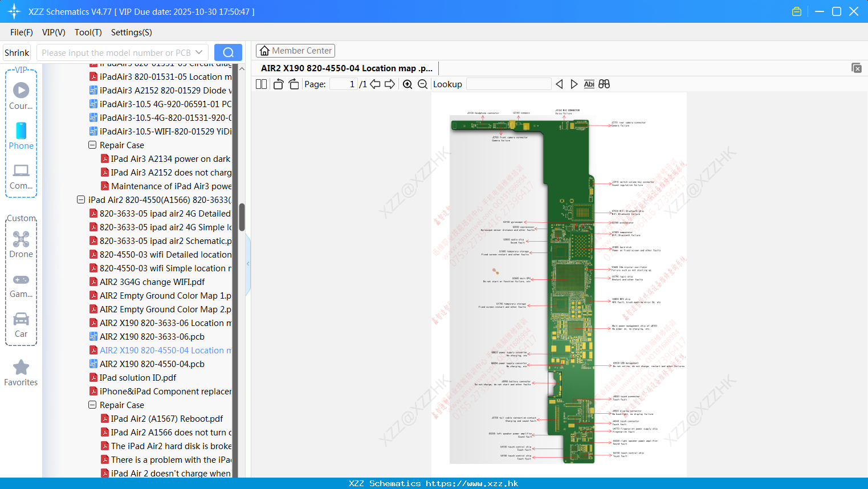Open 820-3633-05 ipad air2 Schematic pdf
The image size is (868, 489).
coord(161,241)
